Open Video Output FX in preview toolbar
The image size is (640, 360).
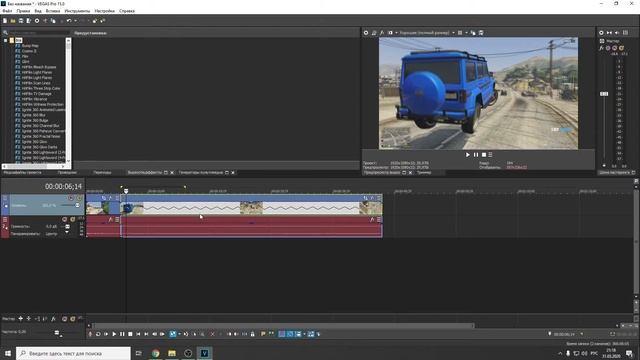(382, 33)
